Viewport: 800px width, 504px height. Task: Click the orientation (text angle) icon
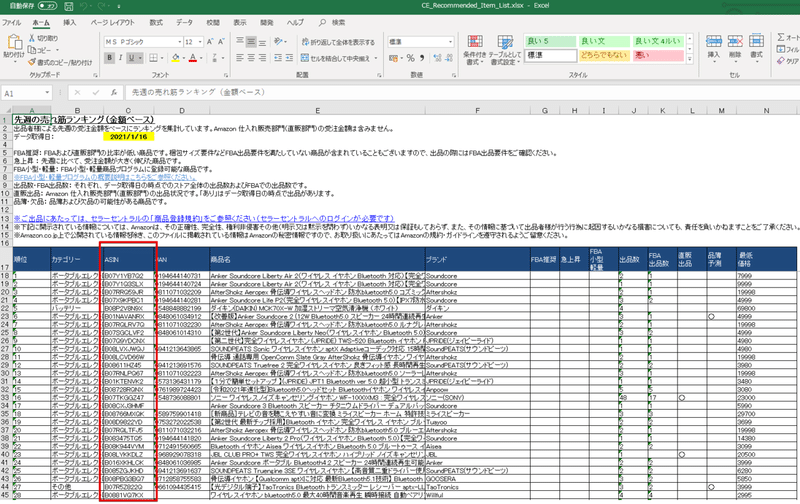278,41
